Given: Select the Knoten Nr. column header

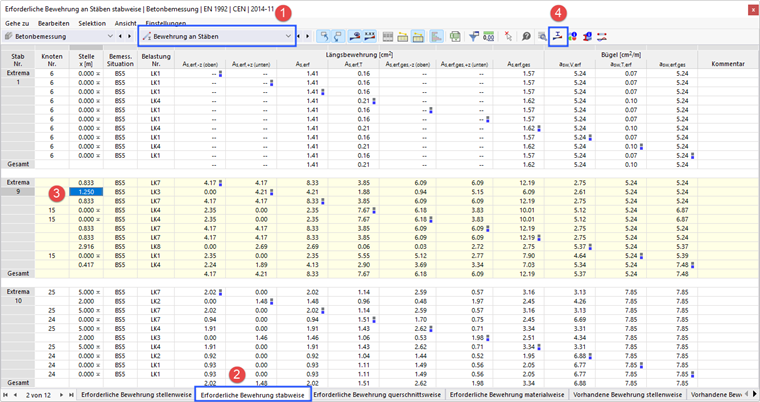Looking at the screenshot, I should (x=52, y=60).
